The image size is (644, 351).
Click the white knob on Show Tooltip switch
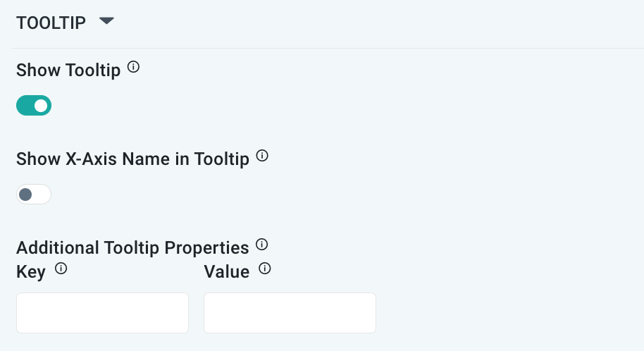click(x=41, y=106)
